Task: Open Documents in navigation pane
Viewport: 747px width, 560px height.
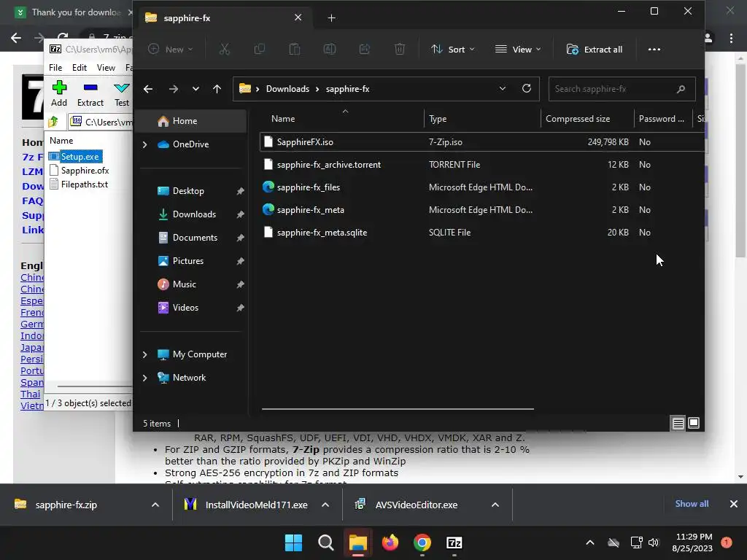Action: pos(195,238)
